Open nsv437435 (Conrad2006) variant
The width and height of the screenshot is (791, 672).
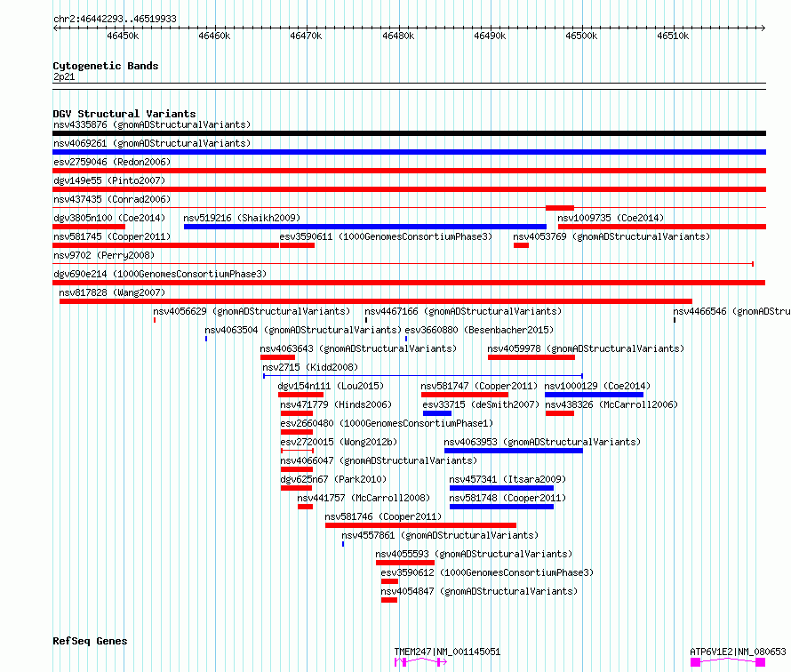(112, 199)
